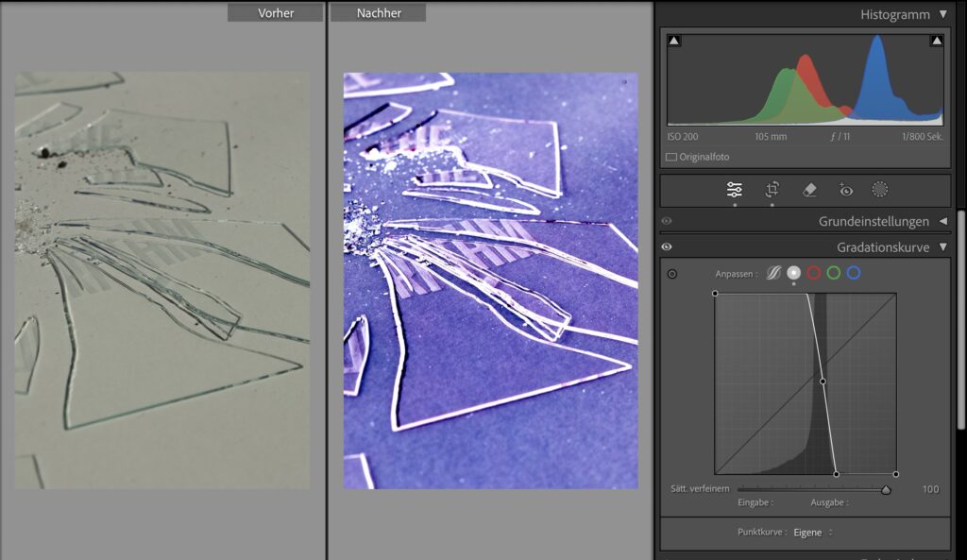Select the Crop overlay tool
Viewport: 967px width, 560px height.
click(772, 189)
